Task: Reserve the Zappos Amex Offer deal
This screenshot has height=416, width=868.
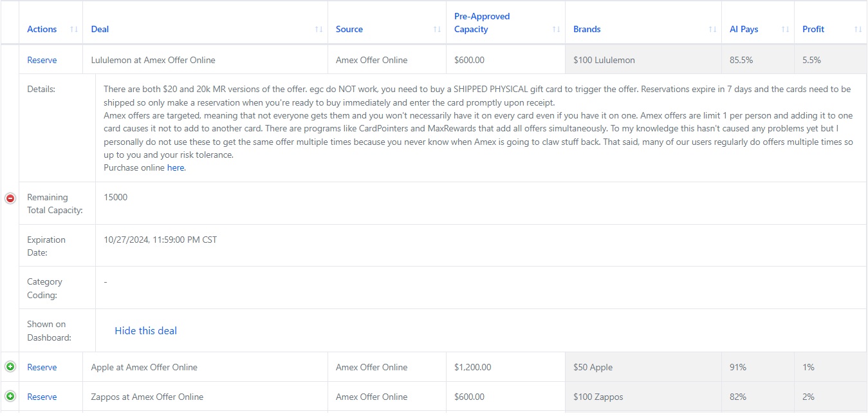Action: 42,397
